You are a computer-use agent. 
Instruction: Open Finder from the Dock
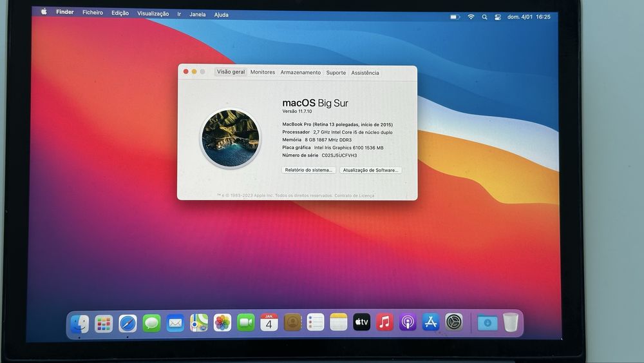[80, 324]
